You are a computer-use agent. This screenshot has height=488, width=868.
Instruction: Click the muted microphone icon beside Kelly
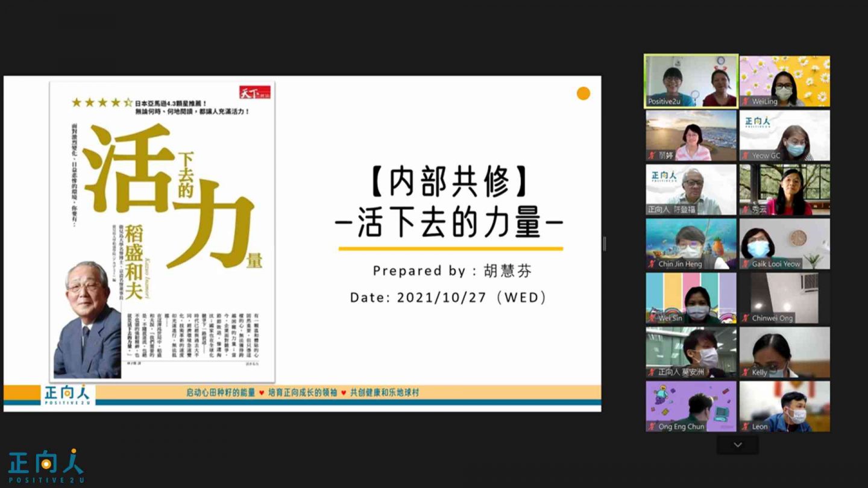[746, 372]
